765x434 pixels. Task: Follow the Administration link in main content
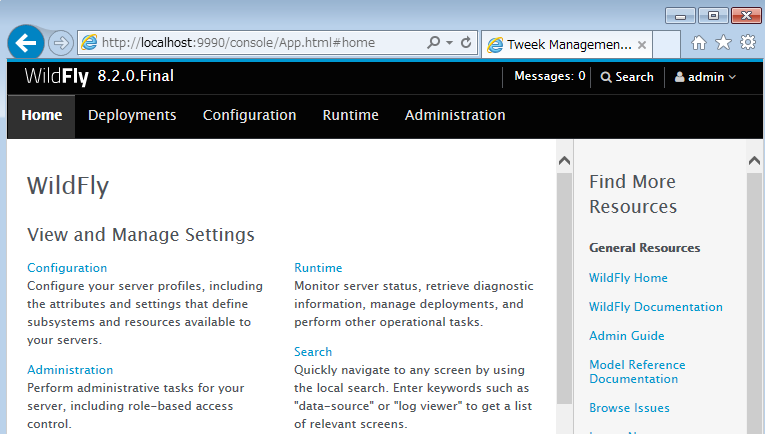70,370
